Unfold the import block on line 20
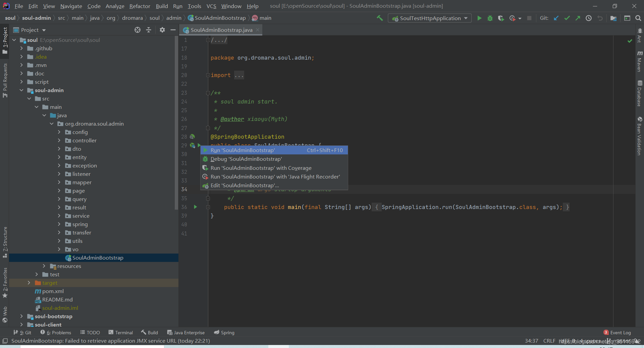Image resolution: width=644 pixels, height=348 pixels. coord(208,75)
